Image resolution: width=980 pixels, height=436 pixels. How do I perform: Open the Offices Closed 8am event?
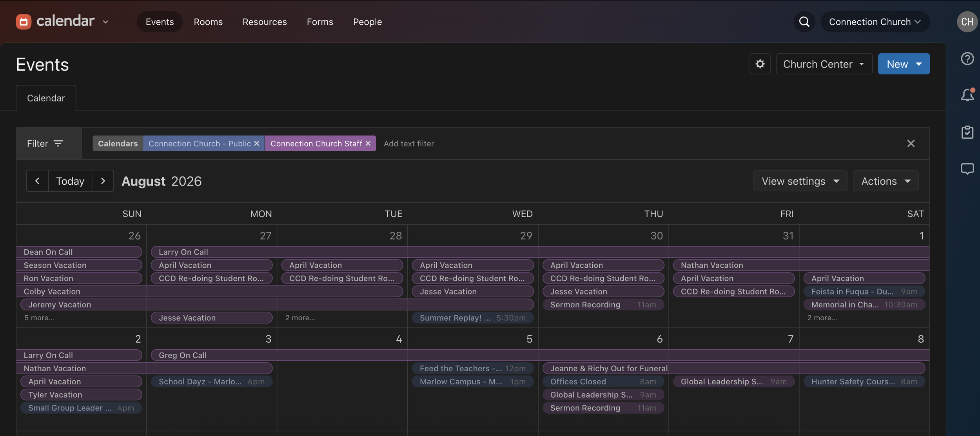[603, 381]
